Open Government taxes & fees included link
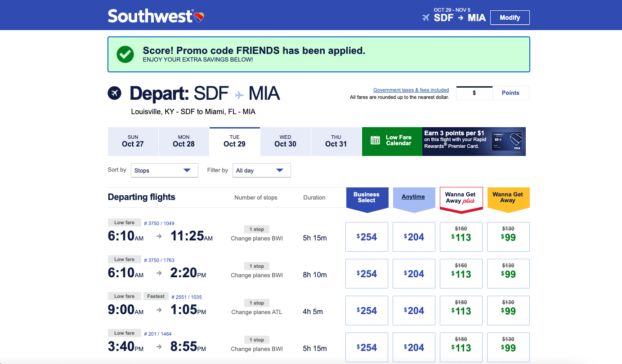The image size is (622, 364). [x=411, y=90]
